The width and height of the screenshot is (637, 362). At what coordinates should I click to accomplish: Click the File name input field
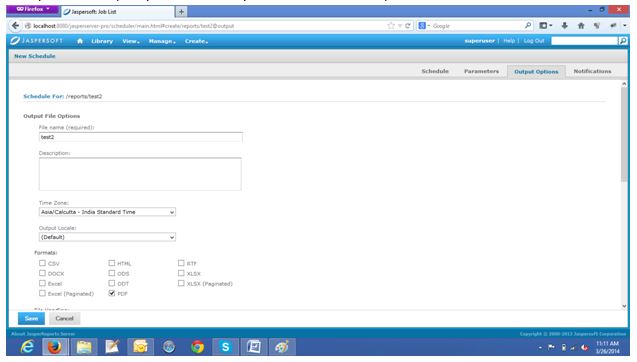[x=141, y=137]
